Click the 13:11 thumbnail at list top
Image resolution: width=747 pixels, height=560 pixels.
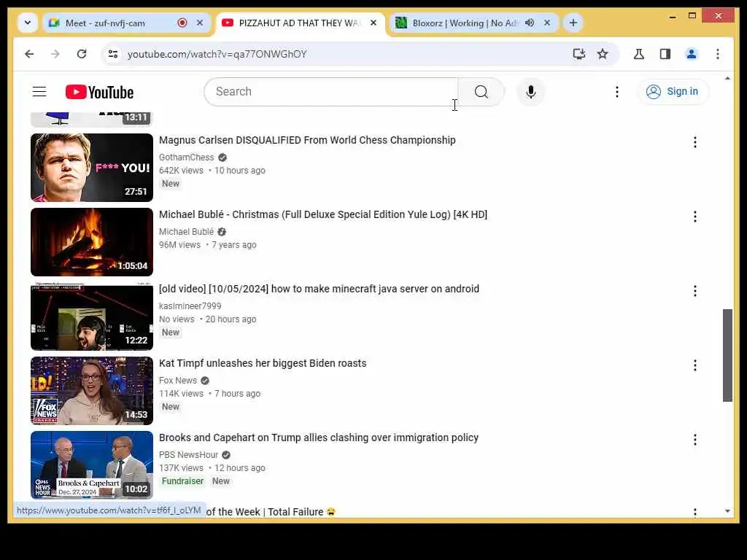(92, 120)
